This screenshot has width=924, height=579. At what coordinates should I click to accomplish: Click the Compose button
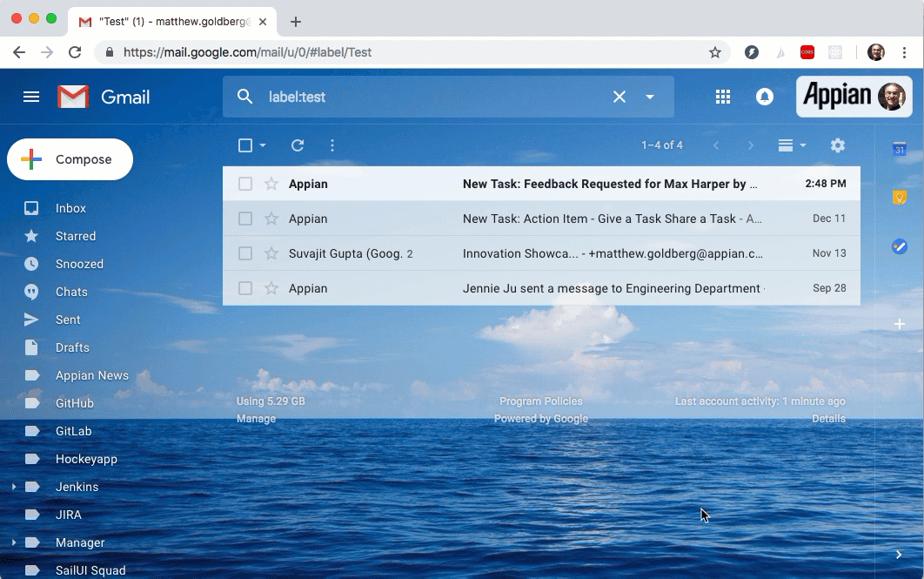[x=70, y=159]
